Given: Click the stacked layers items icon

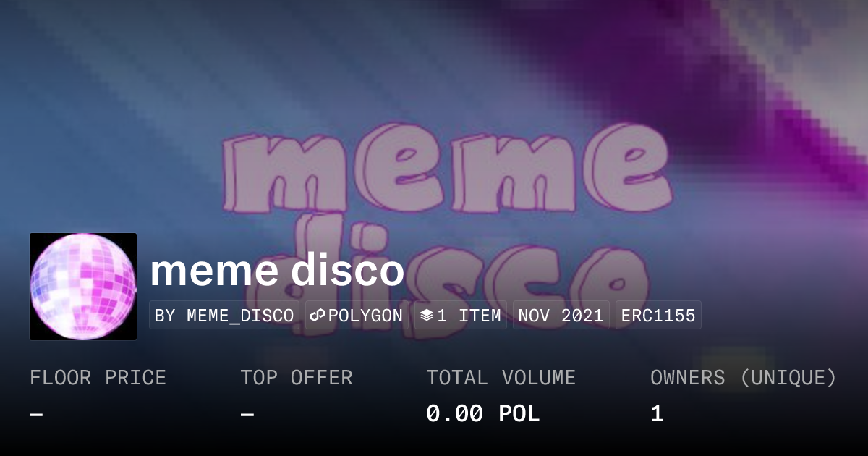Looking at the screenshot, I should tap(427, 316).
